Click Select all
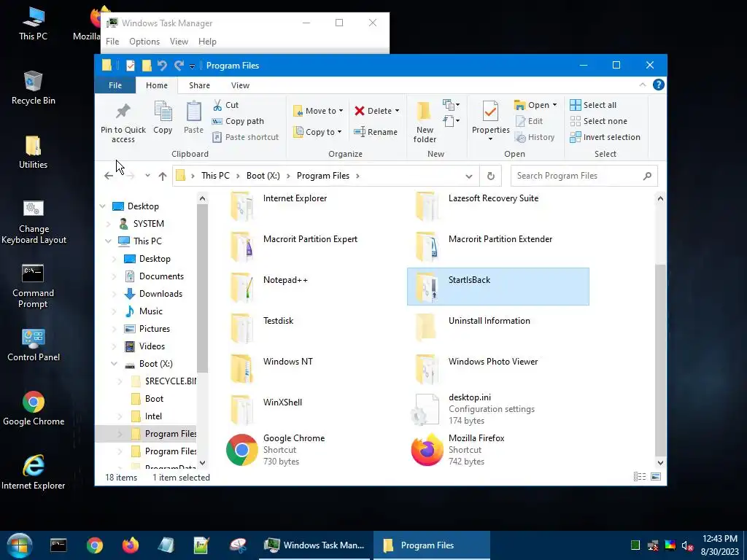This screenshot has width=747, height=560. coord(593,105)
